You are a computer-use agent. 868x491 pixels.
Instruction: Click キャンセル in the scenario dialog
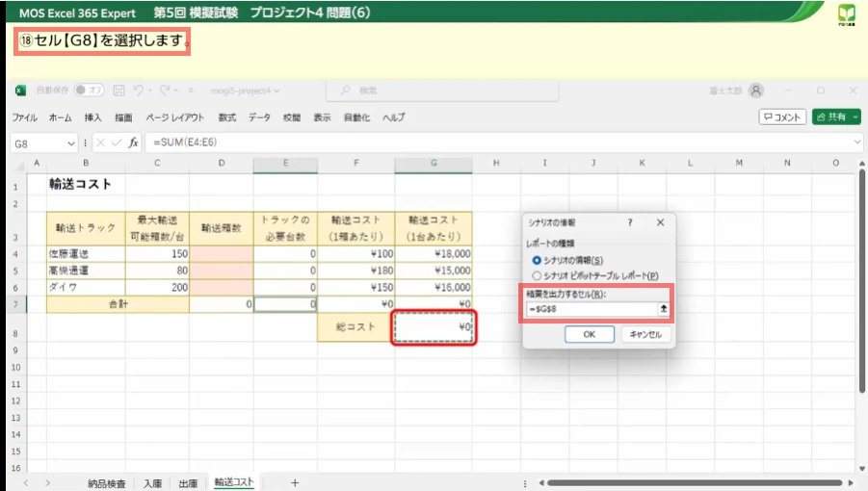pos(645,334)
